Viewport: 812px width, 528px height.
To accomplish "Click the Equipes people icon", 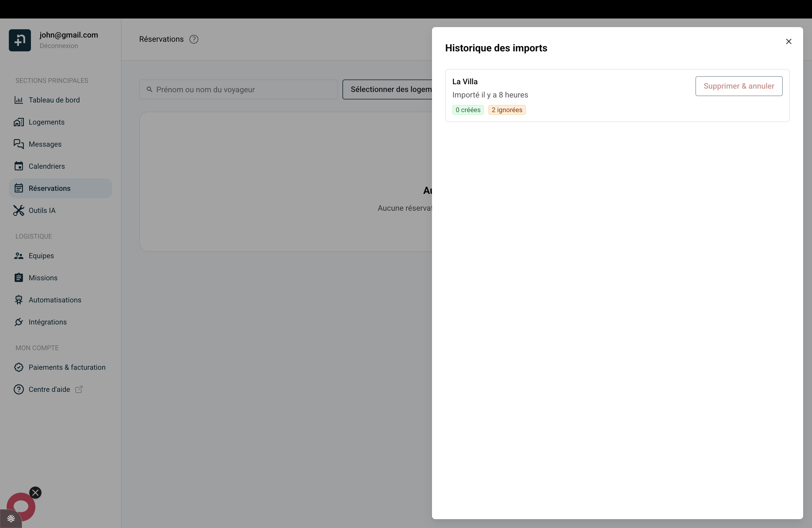I will click(19, 256).
